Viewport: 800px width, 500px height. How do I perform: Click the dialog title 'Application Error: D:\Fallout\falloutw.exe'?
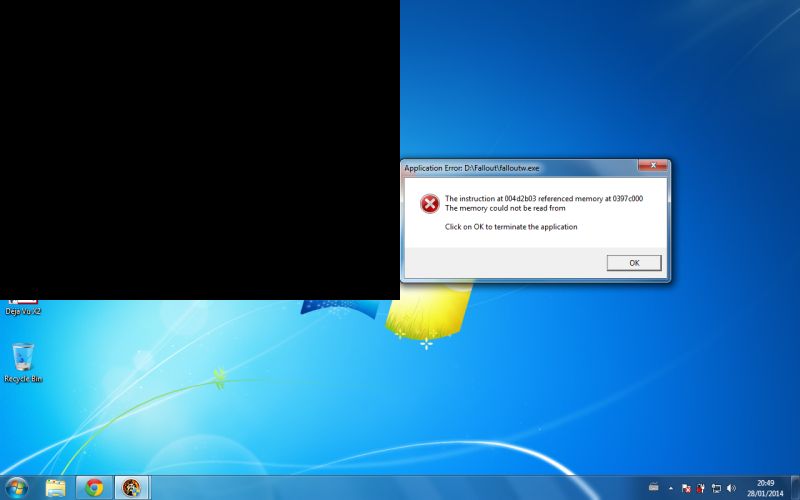(x=471, y=168)
